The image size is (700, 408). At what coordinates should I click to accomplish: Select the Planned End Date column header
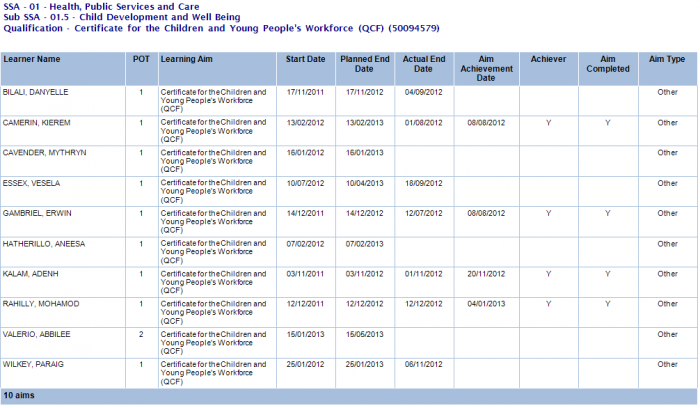coord(363,64)
